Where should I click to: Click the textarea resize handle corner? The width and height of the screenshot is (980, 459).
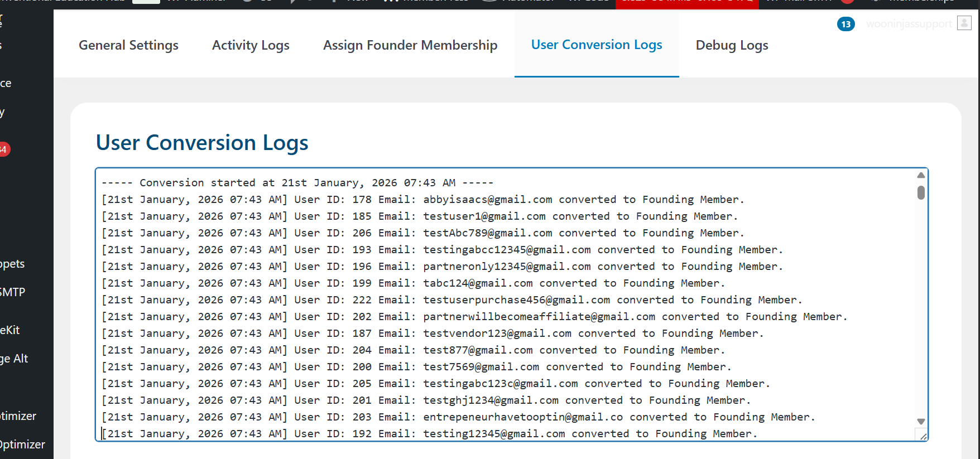923,436
